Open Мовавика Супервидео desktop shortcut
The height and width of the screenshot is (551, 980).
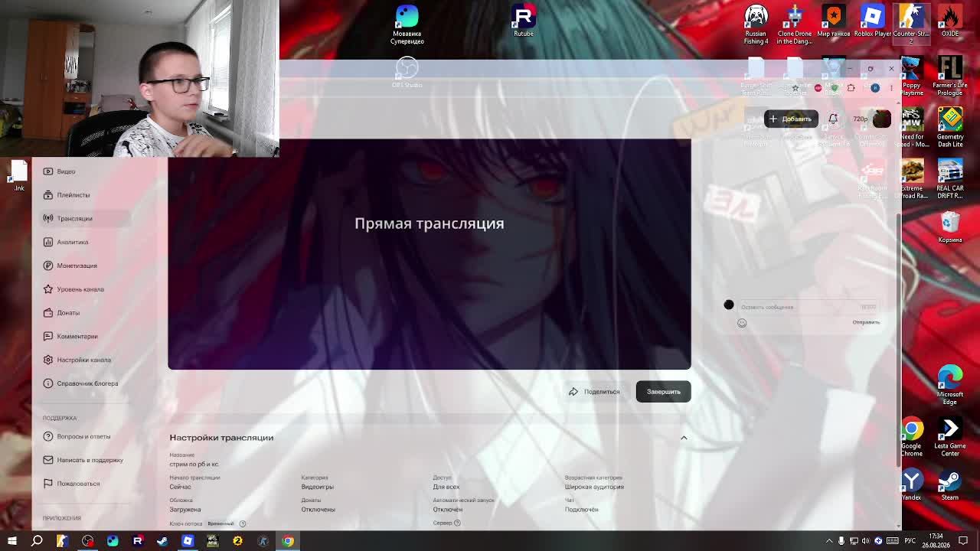coord(407,24)
